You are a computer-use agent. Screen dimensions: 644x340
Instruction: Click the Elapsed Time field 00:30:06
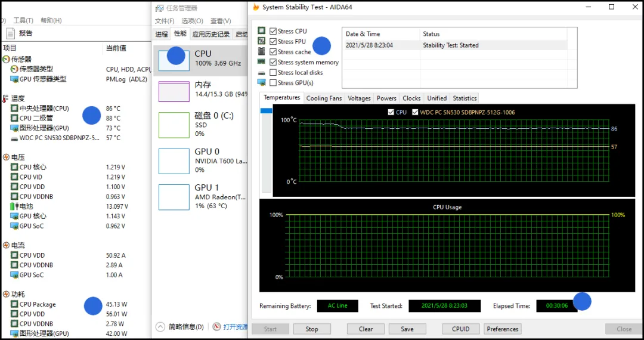pos(556,306)
